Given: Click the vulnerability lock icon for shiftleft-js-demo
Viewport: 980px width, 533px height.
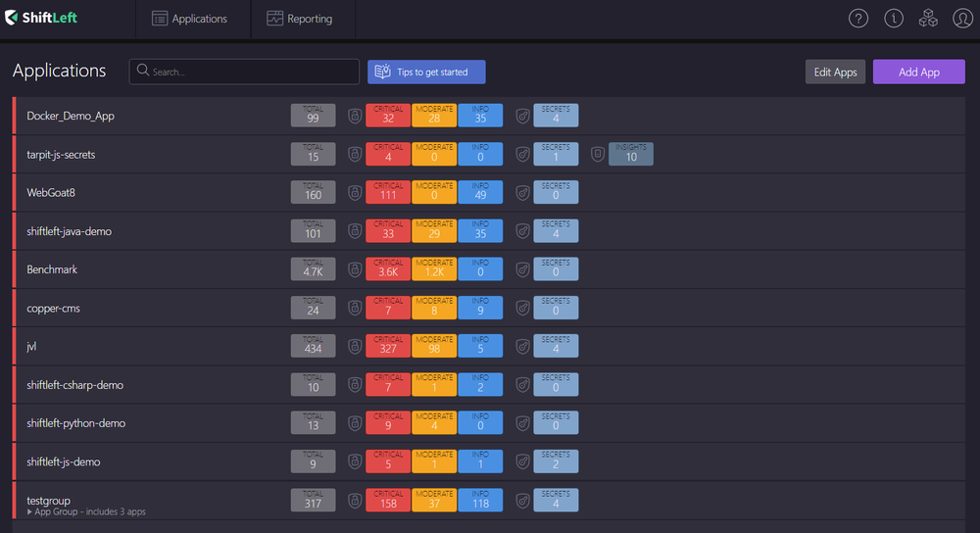Looking at the screenshot, I should pos(355,461).
